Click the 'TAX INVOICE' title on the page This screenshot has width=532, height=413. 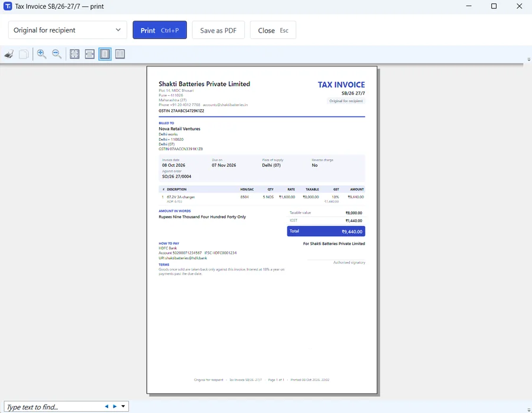pos(341,85)
